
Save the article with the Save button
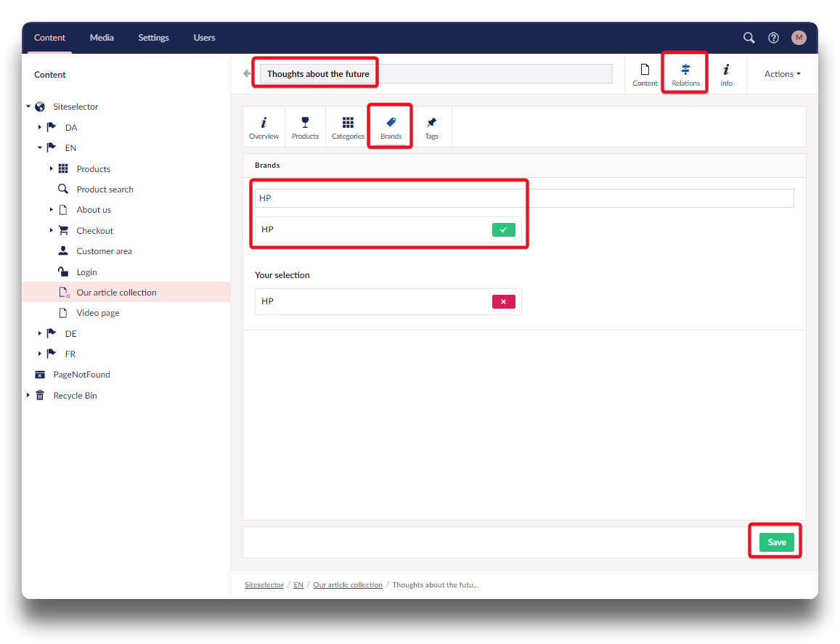[x=776, y=542]
